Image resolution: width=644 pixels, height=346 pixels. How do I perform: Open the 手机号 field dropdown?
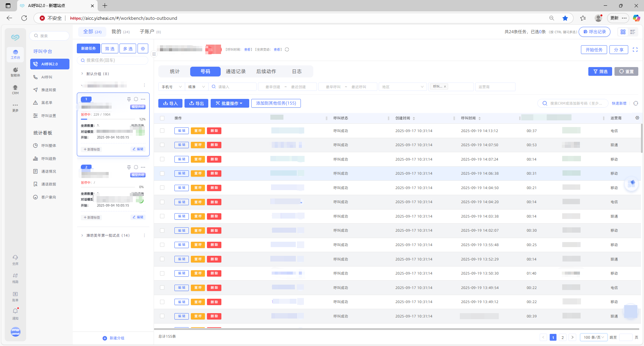click(x=171, y=87)
